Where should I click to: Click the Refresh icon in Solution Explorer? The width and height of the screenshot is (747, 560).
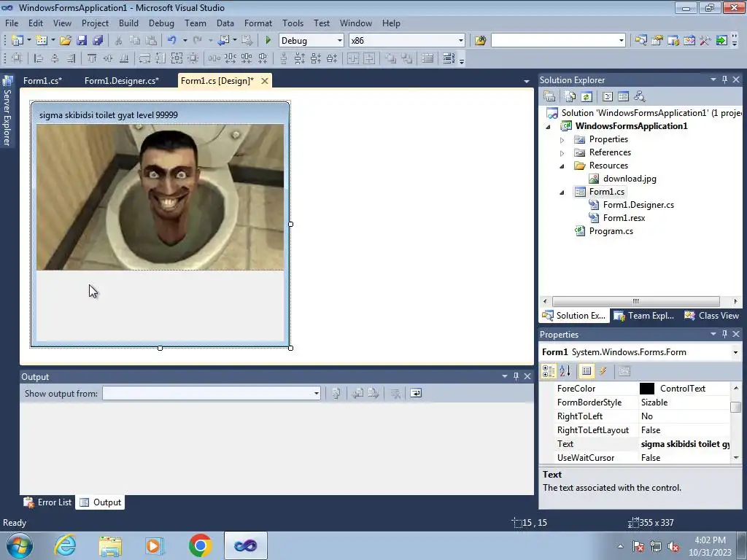point(587,97)
